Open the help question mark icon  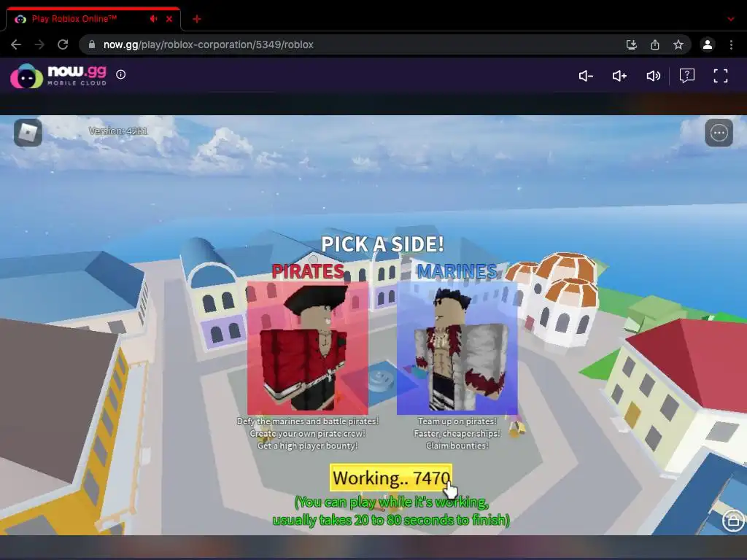pos(687,76)
